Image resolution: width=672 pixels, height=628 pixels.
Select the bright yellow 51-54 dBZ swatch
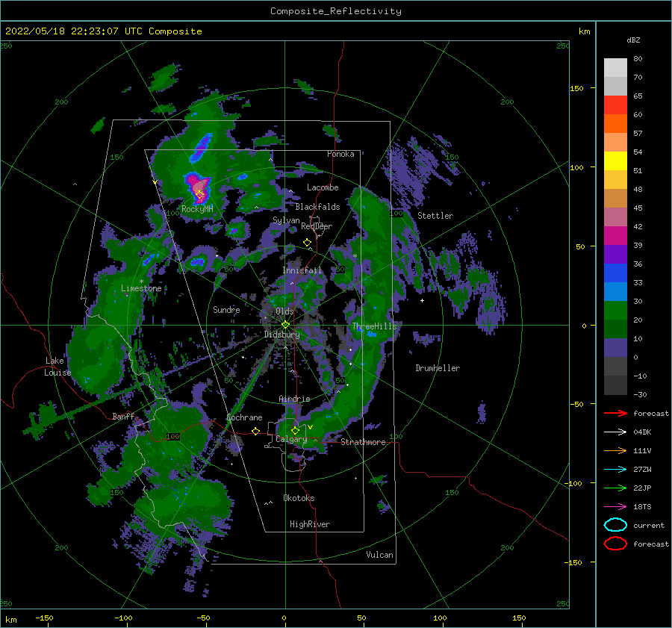tap(615, 161)
